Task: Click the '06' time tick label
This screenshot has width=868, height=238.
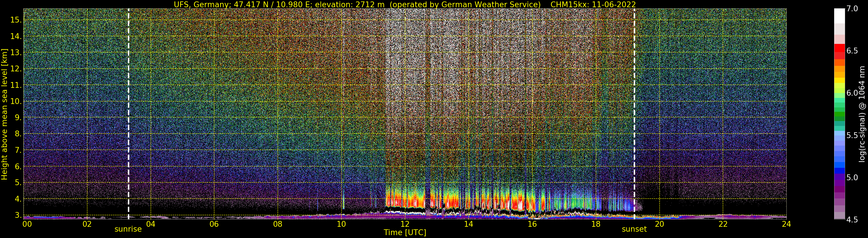Action: [214, 224]
